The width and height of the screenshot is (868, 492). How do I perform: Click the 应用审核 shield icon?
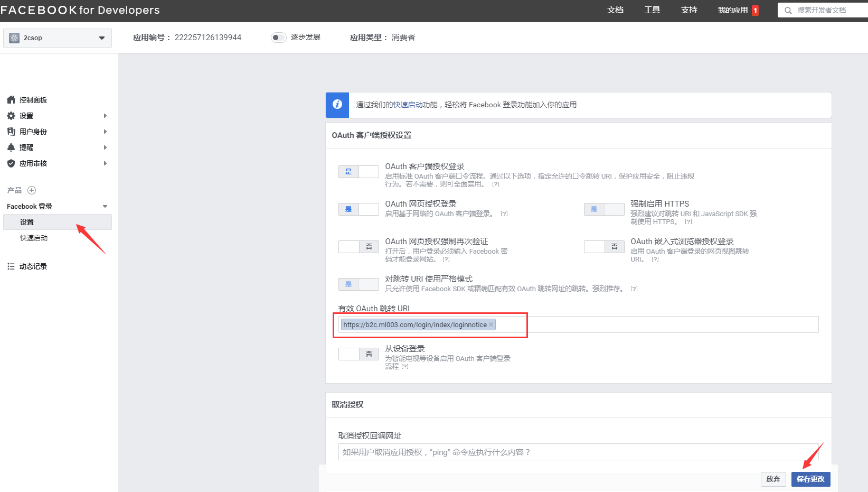[11, 163]
